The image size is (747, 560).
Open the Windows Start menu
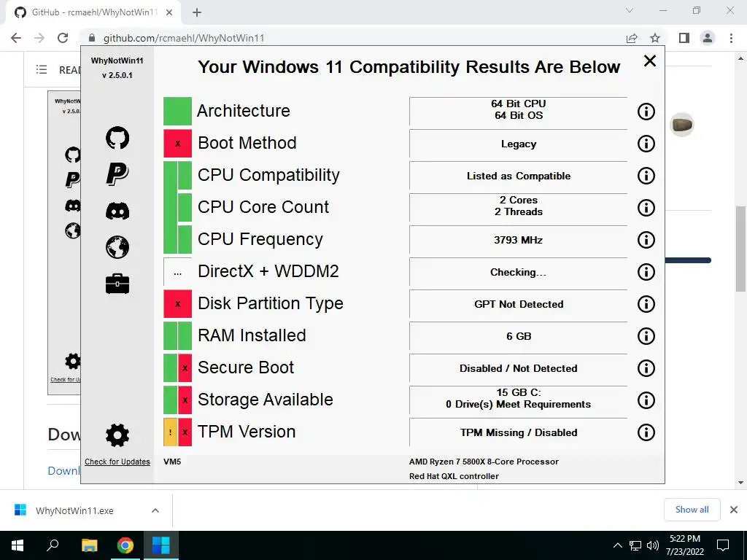click(x=18, y=545)
